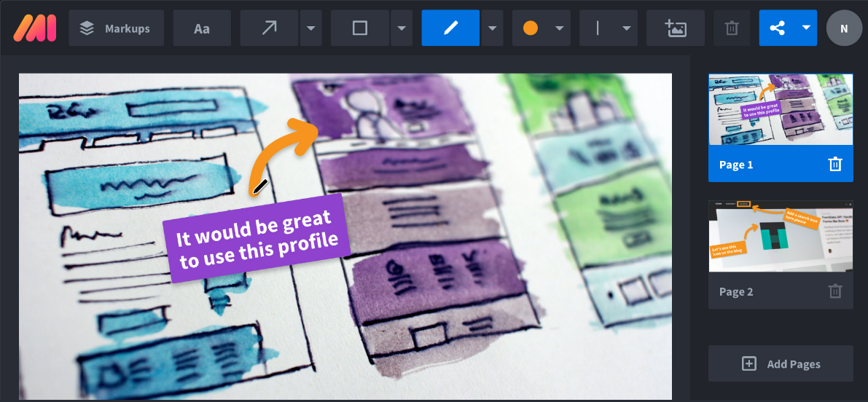This screenshot has height=402, width=868.
Task: Delete Page 2 using its trash icon
Action: click(834, 291)
